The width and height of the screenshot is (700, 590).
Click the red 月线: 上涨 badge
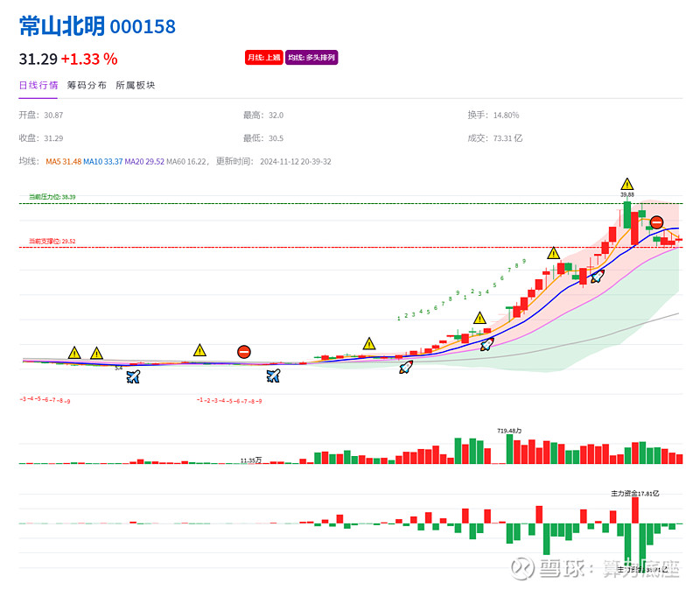[x=264, y=57]
